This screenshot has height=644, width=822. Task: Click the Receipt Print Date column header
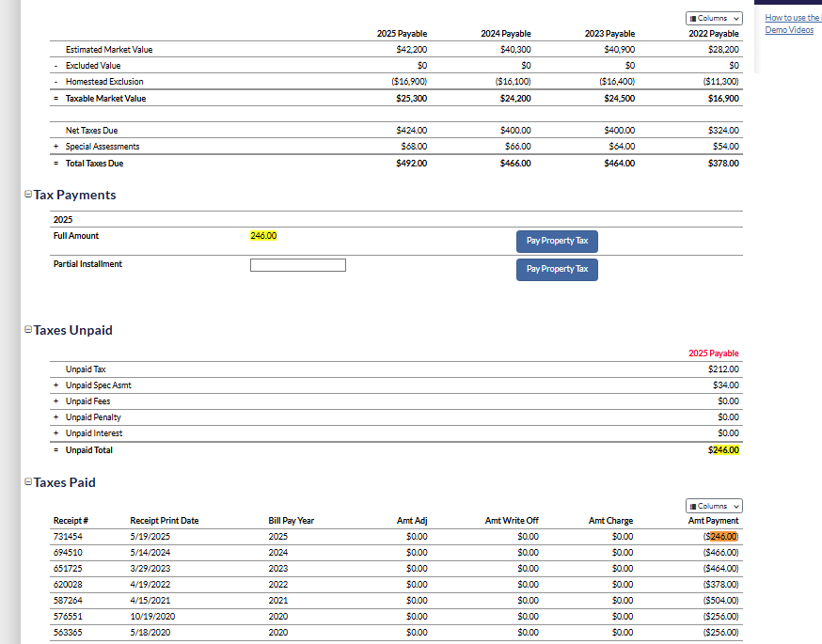click(164, 521)
